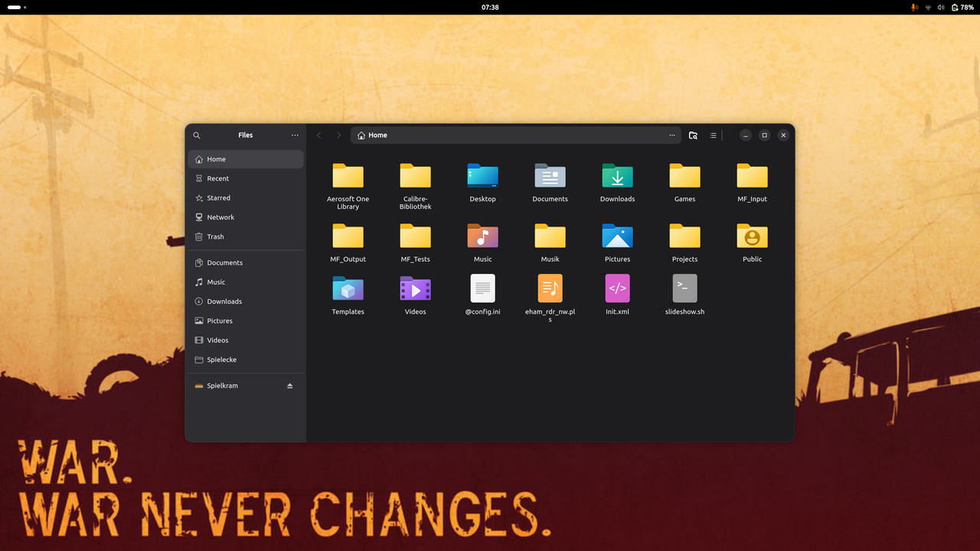Open the Documents bookmark in sidebar
Screen dimensions: 980x551
click(x=246, y=262)
